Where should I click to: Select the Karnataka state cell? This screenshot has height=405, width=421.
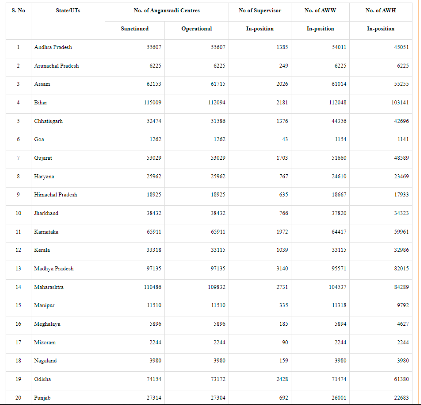(46, 232)
